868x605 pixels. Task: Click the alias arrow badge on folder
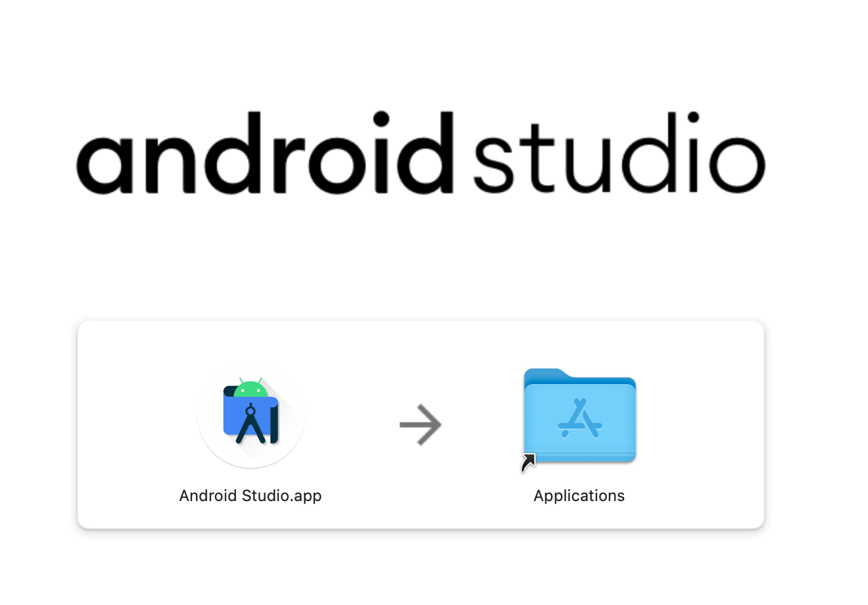tap(528, 462)
